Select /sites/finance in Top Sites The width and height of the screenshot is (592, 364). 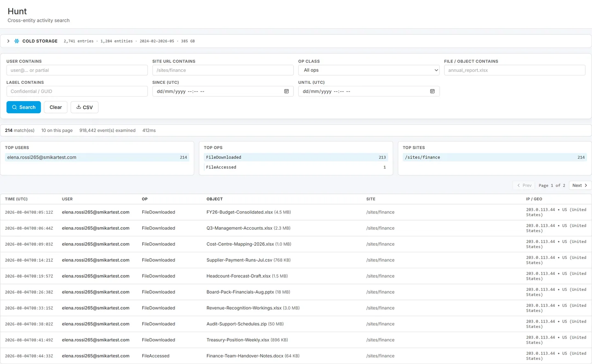pyautogui.click(x=495, y=157)
